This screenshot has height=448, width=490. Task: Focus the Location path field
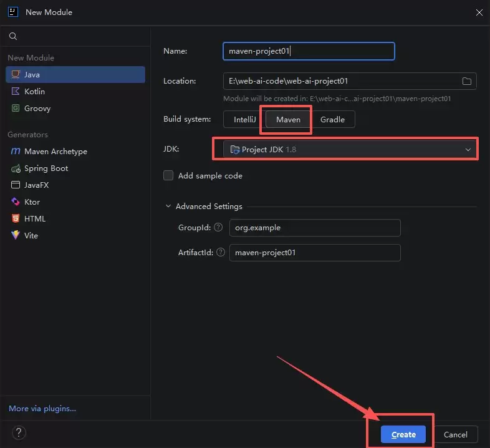pyautogui.click(x=350, y=81)
